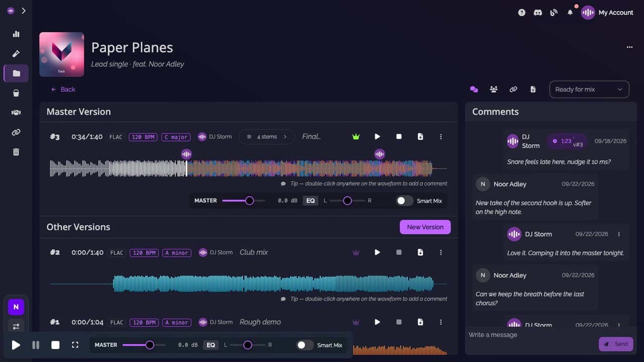Download version #3 file
Viewport: 644px width, 362px height.
point(420,137)
